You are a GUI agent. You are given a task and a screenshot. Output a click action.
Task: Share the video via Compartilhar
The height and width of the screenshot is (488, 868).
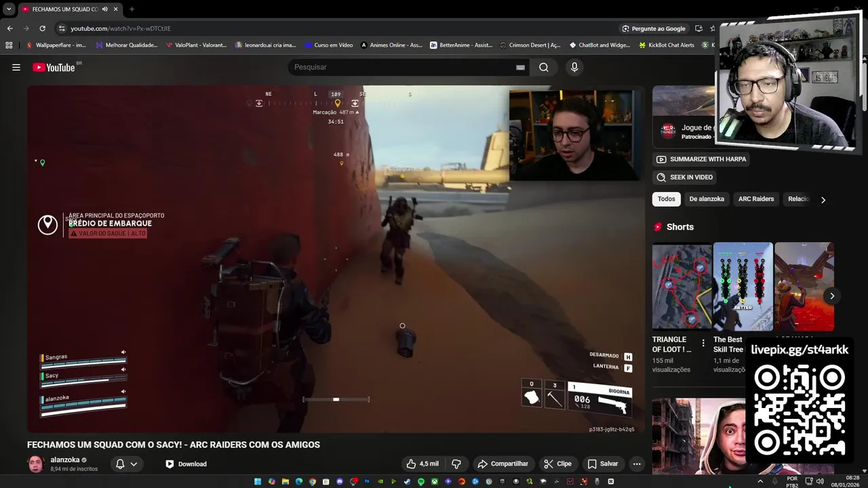pyautogui.click(x=502, y=464)
